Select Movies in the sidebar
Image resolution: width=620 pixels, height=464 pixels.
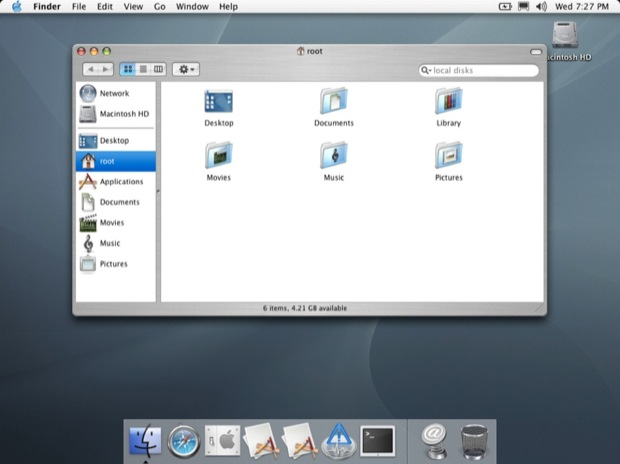click(116, 223)
